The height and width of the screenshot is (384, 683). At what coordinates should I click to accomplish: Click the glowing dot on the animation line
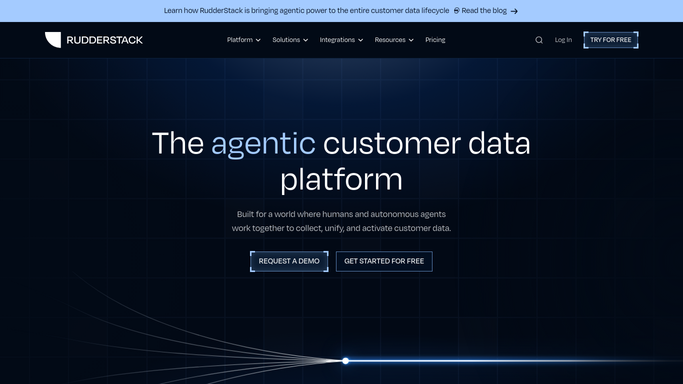345,361
